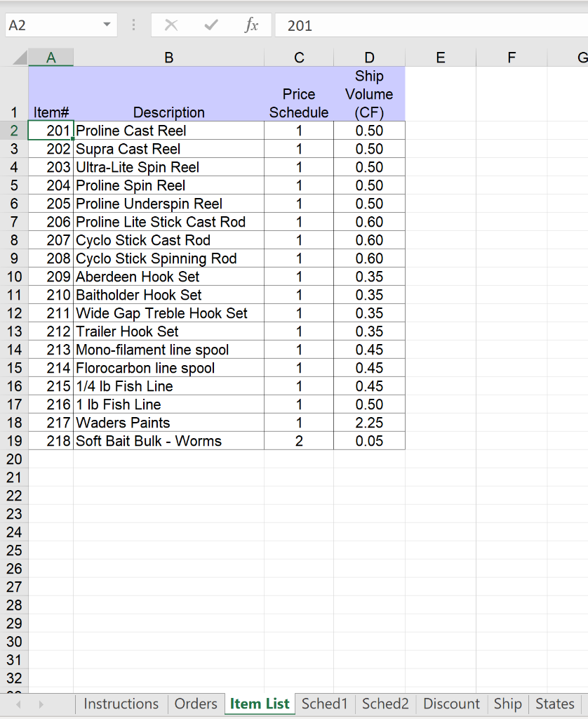
Task: Select the cell containing Waders Paints
Action: tap(168, 423)
